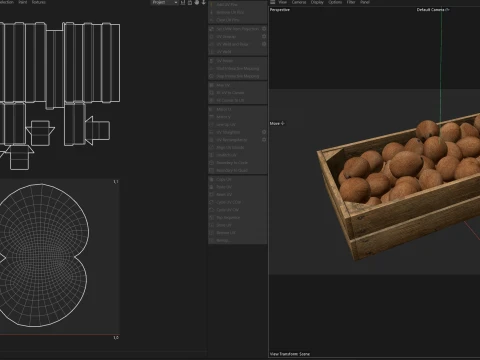Screen dimensions: 480x360
Task: Click View Transform: Scene status text
Action: point(290,354)
